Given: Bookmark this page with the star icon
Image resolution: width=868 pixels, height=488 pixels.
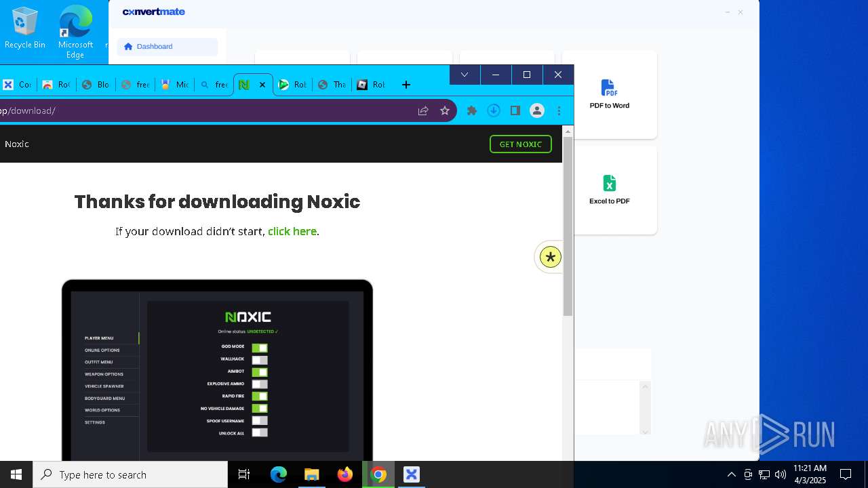Looking at the screenshot, I should coord(445,110).
